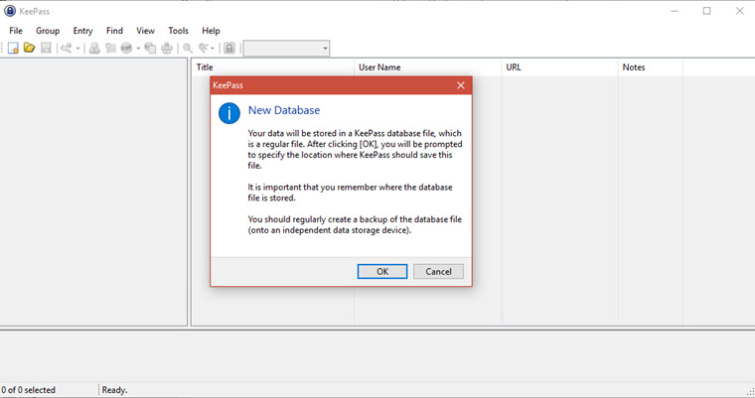The height and width of the screenshot is (398, 755).
Task: Click the Open Database folder icon
Action: (29, 48)
